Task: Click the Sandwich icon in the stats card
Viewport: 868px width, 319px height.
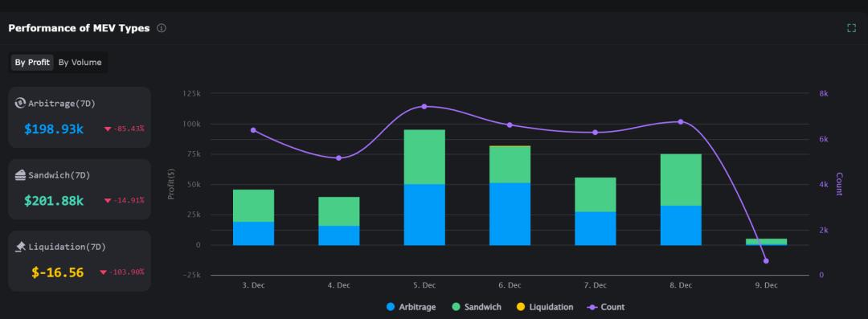Action: 20,175
